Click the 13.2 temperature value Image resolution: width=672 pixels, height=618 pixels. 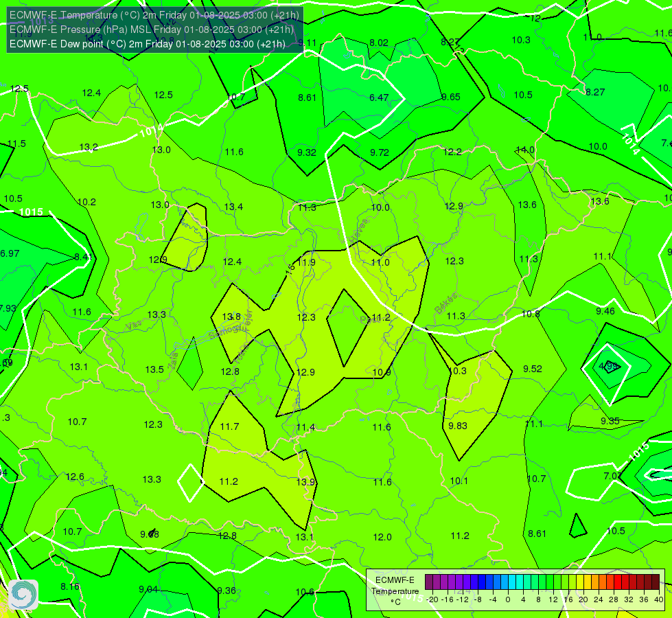coord(89,147)
